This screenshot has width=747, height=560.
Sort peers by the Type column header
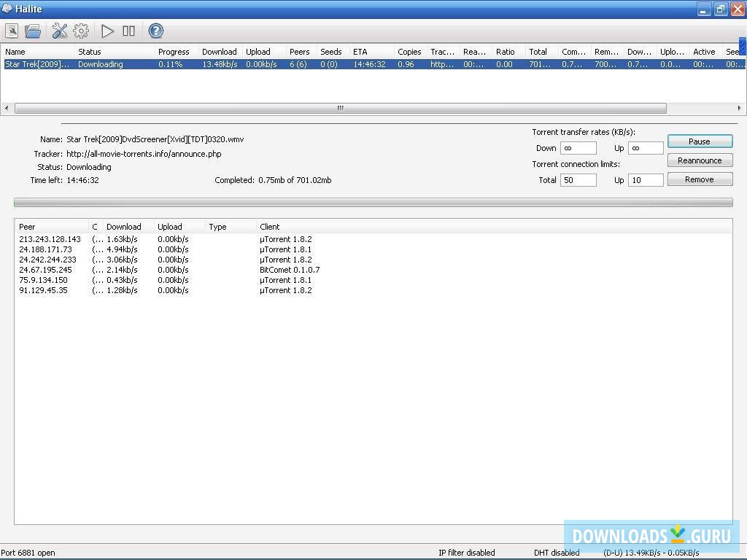tap(231, 227)
